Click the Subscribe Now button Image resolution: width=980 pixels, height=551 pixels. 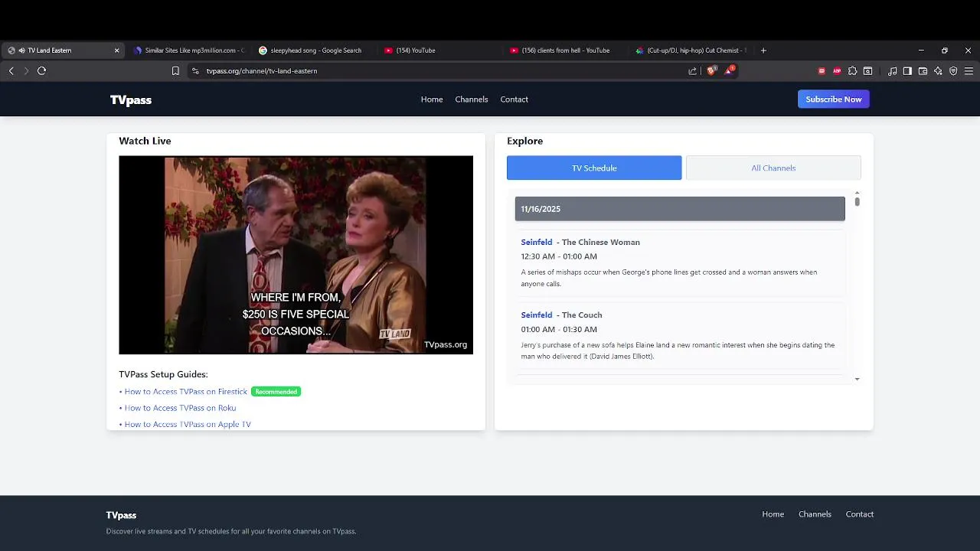834,99
